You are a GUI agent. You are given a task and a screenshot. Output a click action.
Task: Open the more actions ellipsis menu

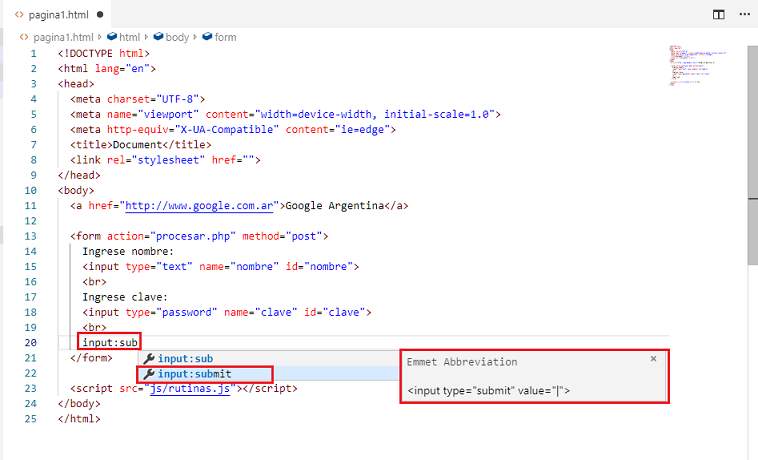coord(744,14)
